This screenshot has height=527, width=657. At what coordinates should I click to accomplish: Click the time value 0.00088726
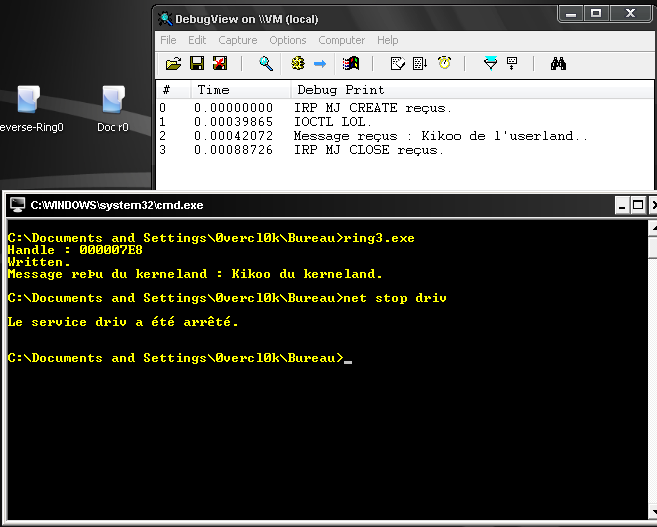coord(233,150)
